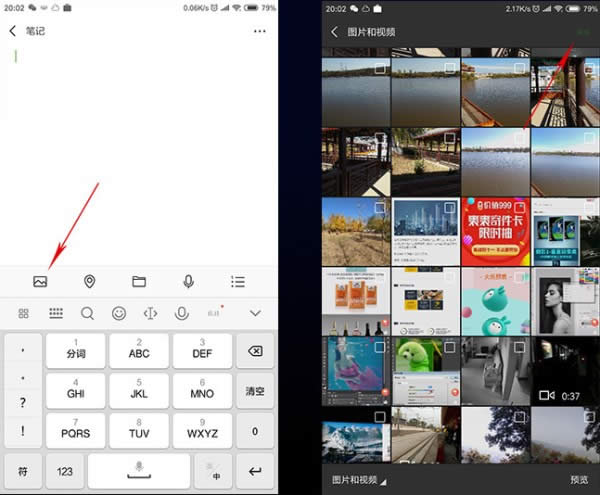
Task: Tap the backspace delete key
Action: pyautogui.click(x=255, y=351)
